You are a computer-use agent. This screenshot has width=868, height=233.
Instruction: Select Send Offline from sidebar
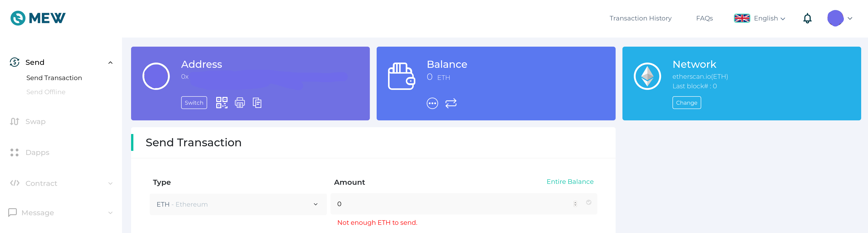coord(46,91)
